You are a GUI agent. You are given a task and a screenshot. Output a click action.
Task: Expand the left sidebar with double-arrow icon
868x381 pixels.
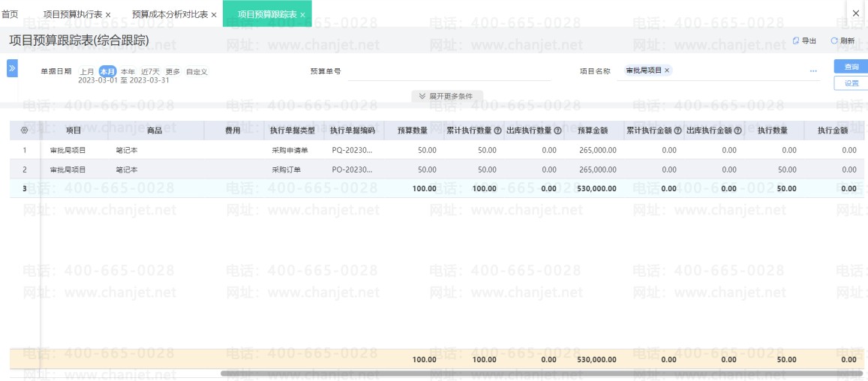pyautogui.click(x=12, y=69)
